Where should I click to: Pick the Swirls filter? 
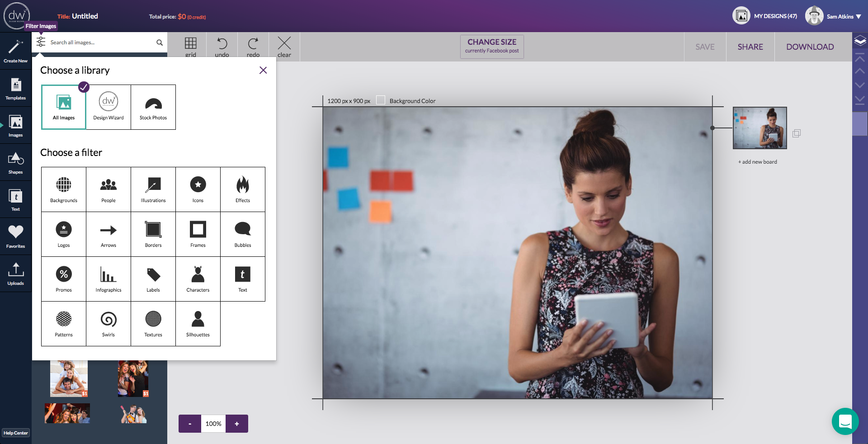click(x=108, y=323)
